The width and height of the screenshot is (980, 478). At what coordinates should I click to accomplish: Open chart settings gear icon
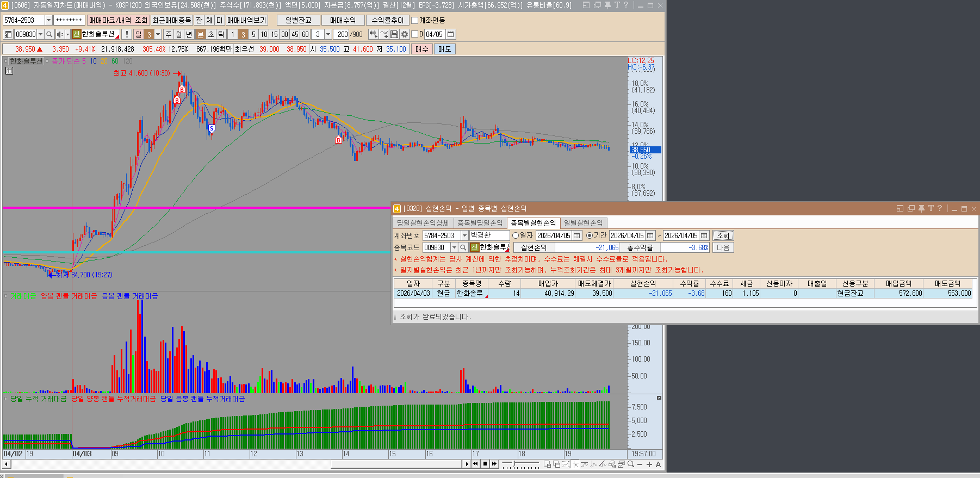coord(405,34)
